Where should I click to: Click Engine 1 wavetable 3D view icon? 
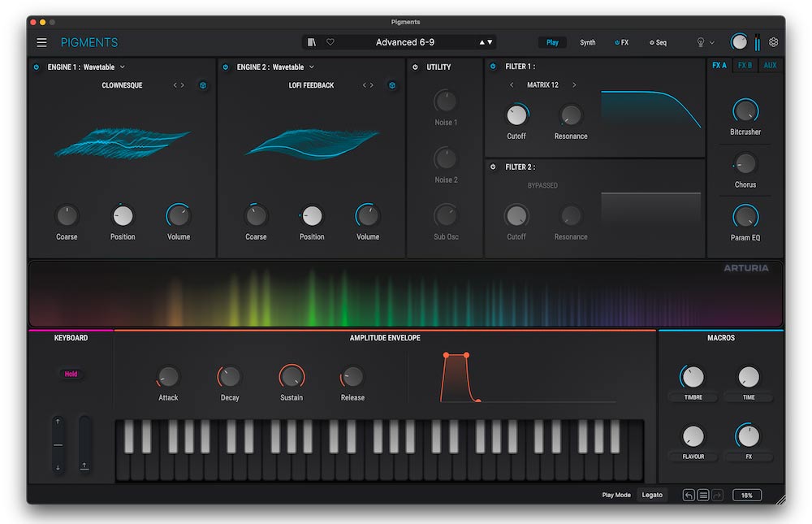pyautogui.click(x=203, y=85)
